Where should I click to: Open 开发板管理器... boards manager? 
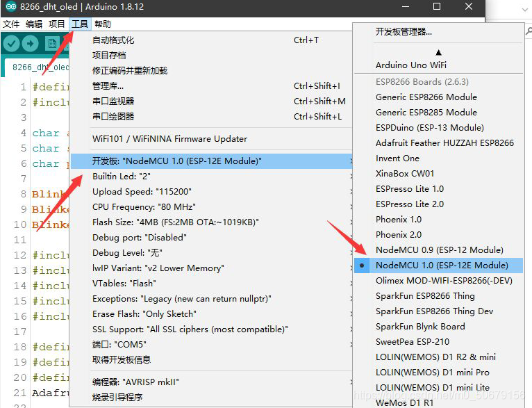(x=438, y=32)
